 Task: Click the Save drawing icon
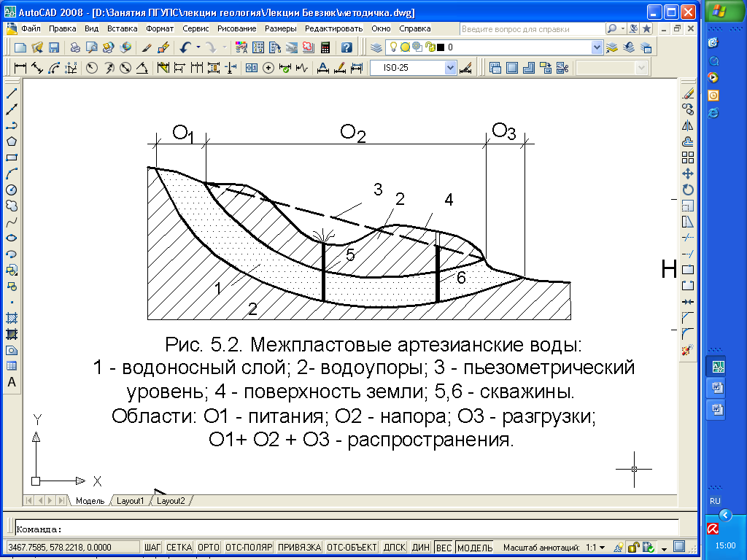(54, 47)
